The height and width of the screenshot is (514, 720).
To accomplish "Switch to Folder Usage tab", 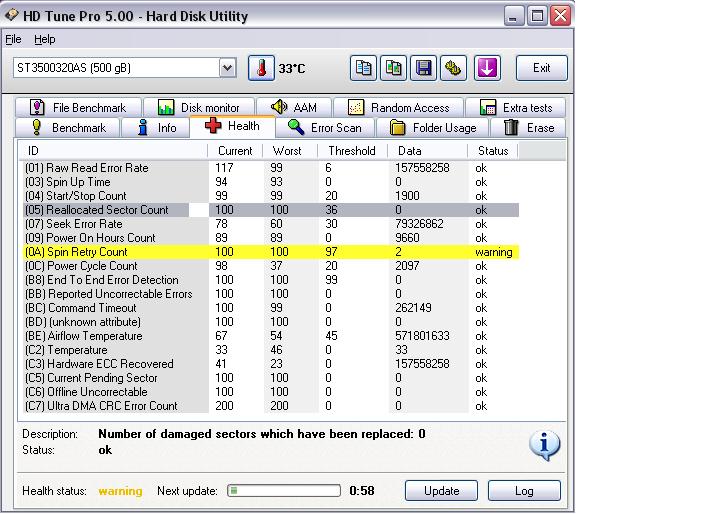I will [433, 128].
